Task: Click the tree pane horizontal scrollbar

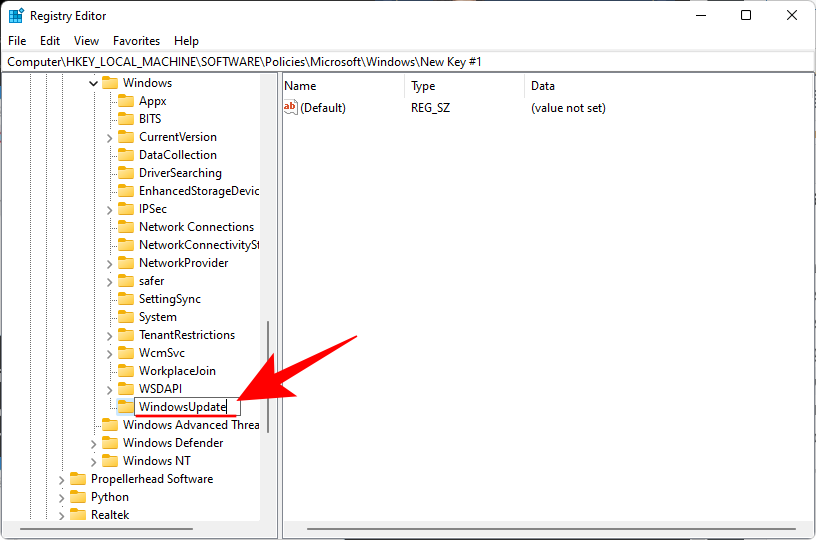Action: pos(106,529)
